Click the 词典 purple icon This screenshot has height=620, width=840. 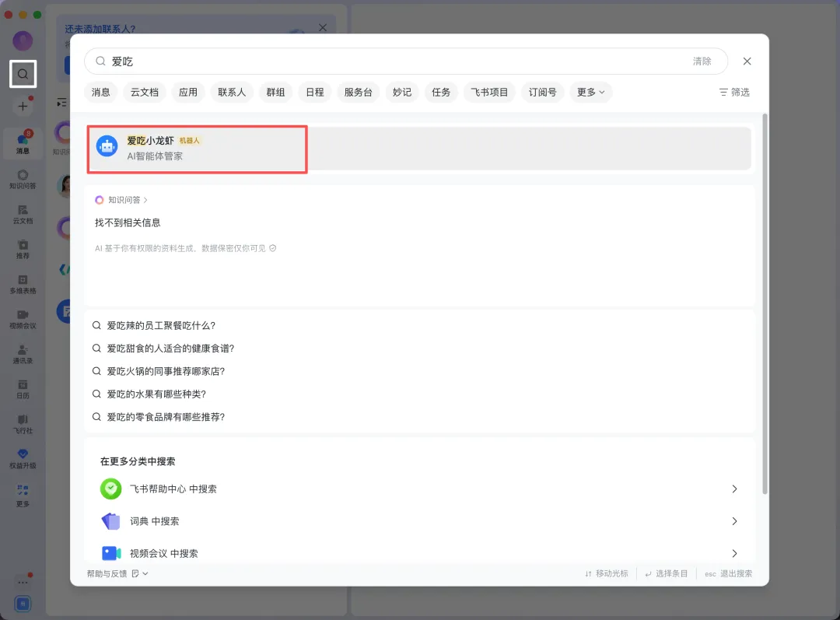(111, 521)
